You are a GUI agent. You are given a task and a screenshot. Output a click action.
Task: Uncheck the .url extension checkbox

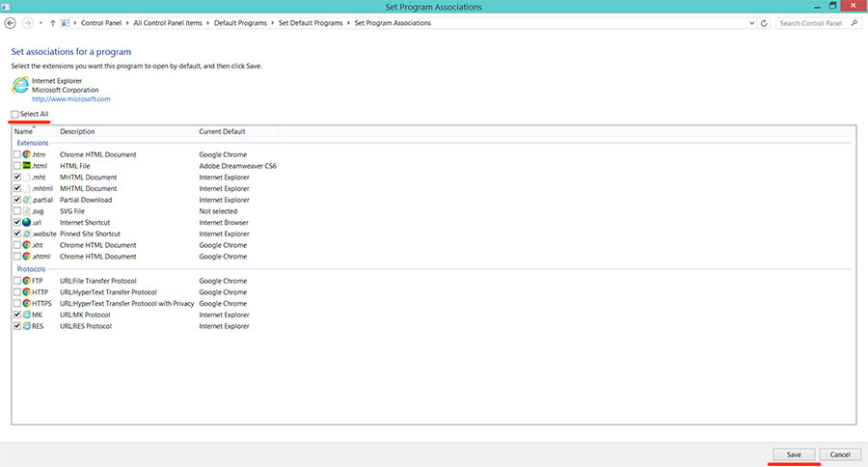17,222
